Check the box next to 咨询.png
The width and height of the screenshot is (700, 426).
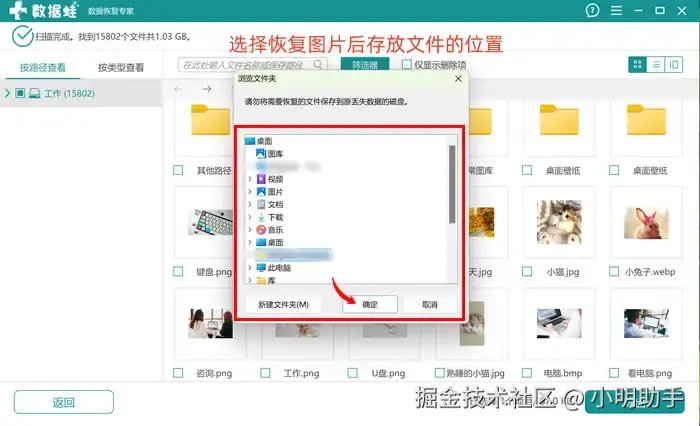click(x=178, y=373)
